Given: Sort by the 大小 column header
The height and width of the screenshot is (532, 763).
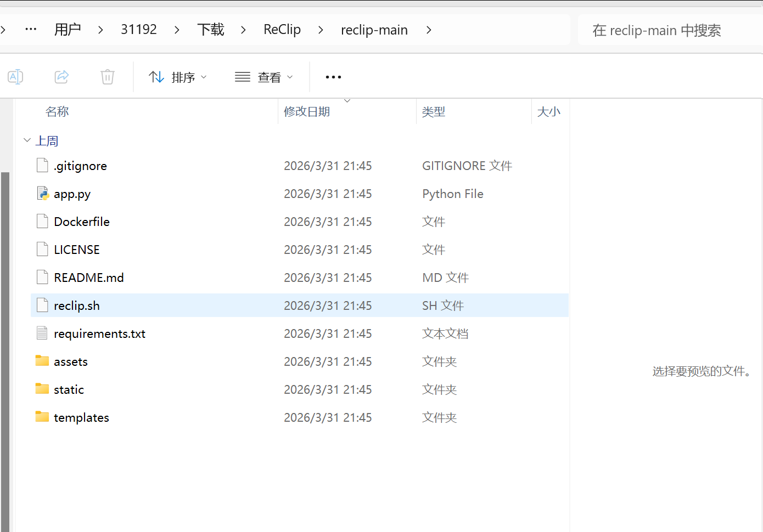Looking at the screenshot, I should click(549, 112).
